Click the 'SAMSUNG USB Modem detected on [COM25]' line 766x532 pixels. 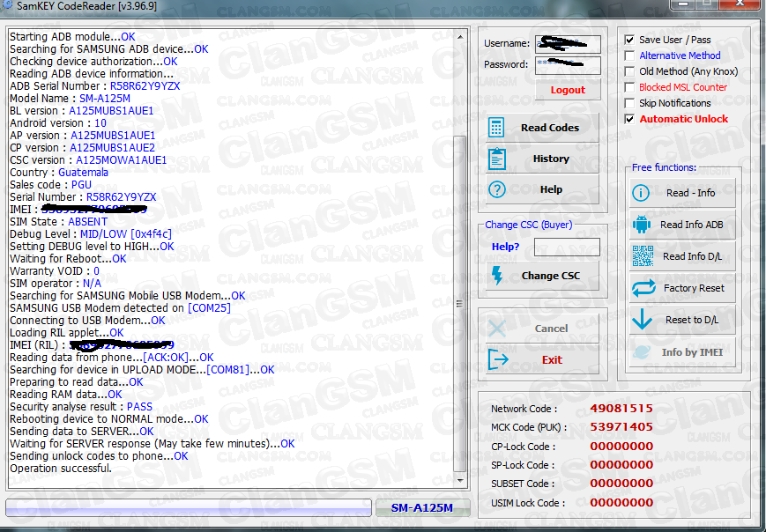[x=120, y=308]
